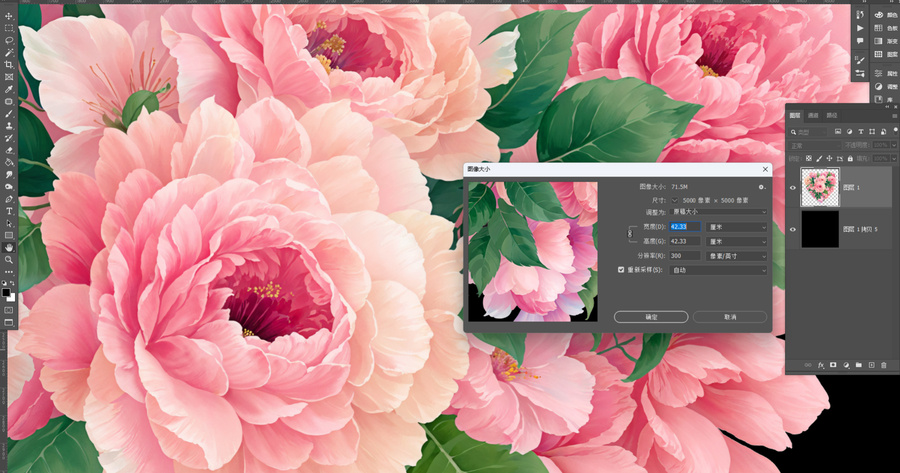The width and height of the screenshot is (900, 473).
Task: Switch to 路径 Paths tab
Action: coord(831,115)
